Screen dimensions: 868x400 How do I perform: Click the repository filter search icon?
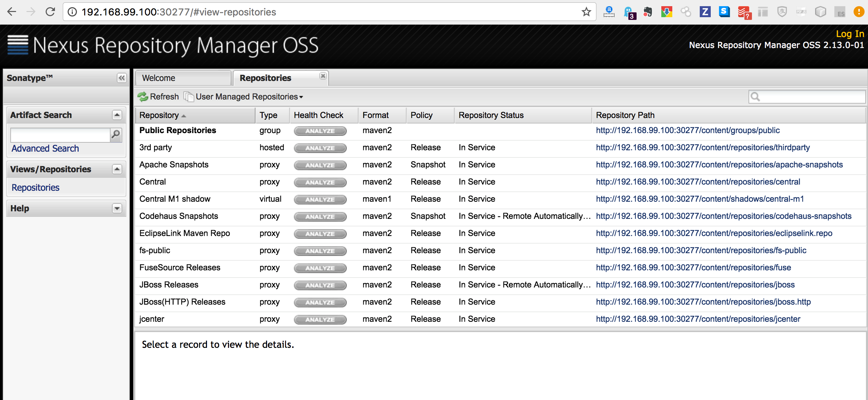click(755, 97)
